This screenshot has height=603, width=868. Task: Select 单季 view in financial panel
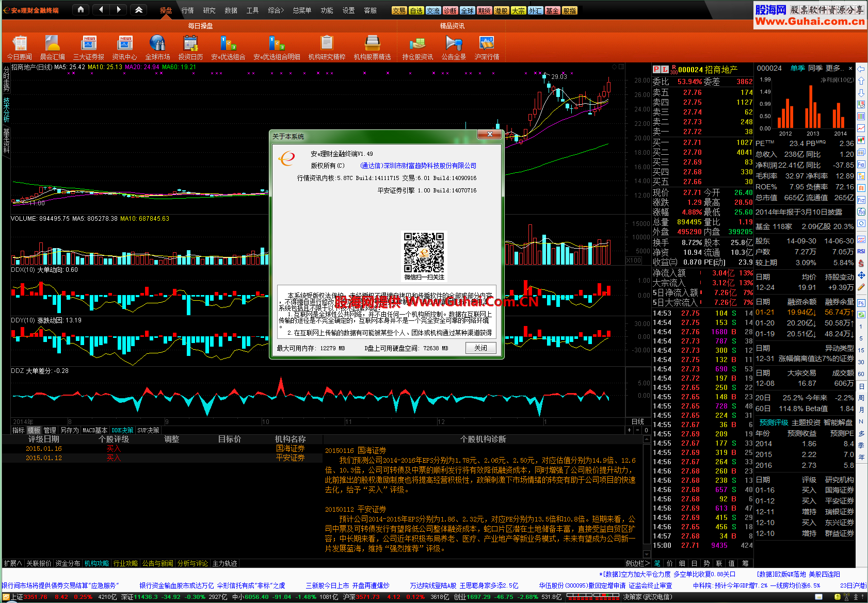tap(797, 68)
